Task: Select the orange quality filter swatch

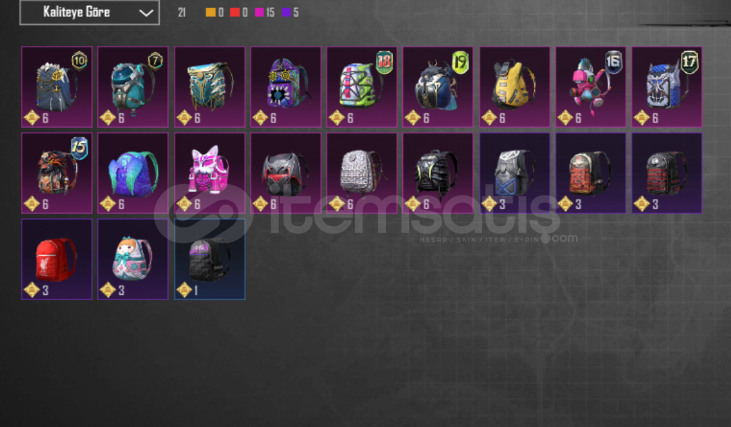Action: [x=211, y=13]
